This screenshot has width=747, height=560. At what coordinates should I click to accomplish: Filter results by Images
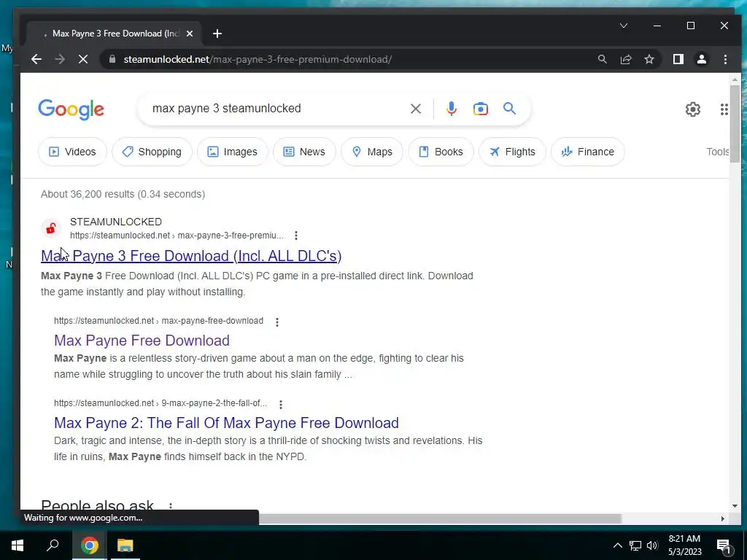pos(233,152)
